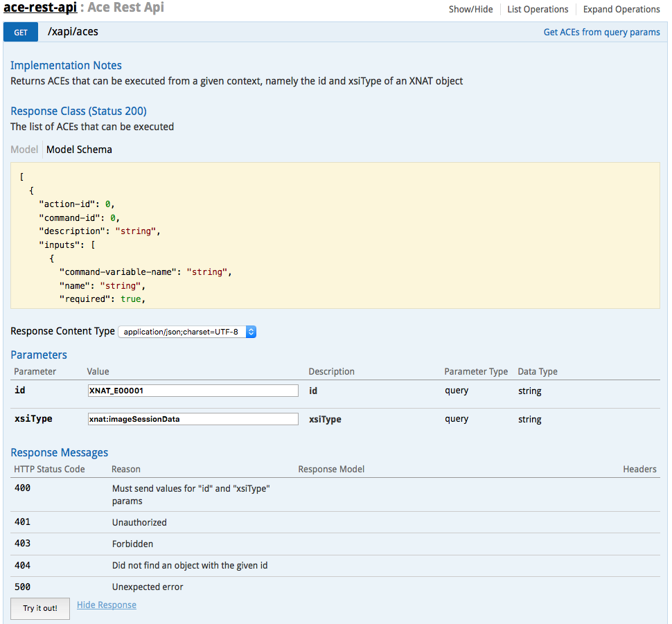Click the blue GET method badge
Image resolution: width=672 pixels, height=624 pixels.
coord(21,32)
